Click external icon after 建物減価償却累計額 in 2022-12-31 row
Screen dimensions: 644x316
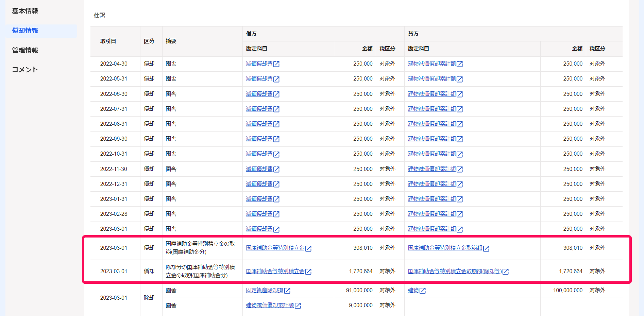(x=460, y=184)
